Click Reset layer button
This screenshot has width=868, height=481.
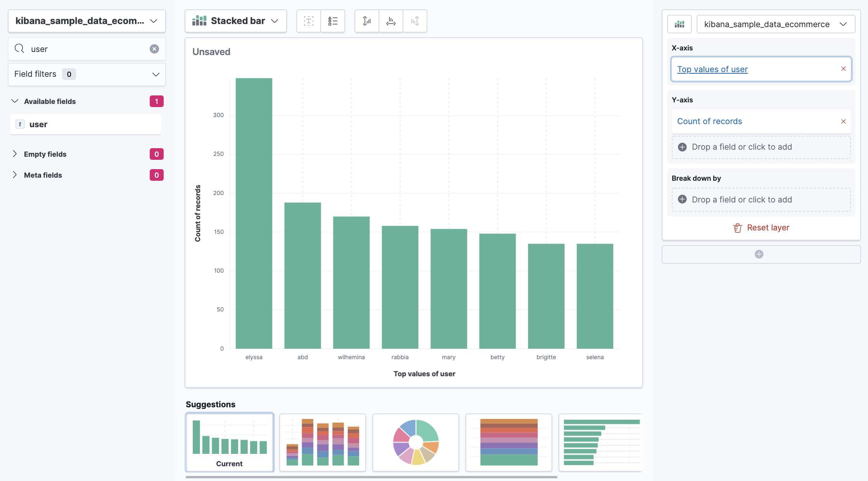pos(761,228)
